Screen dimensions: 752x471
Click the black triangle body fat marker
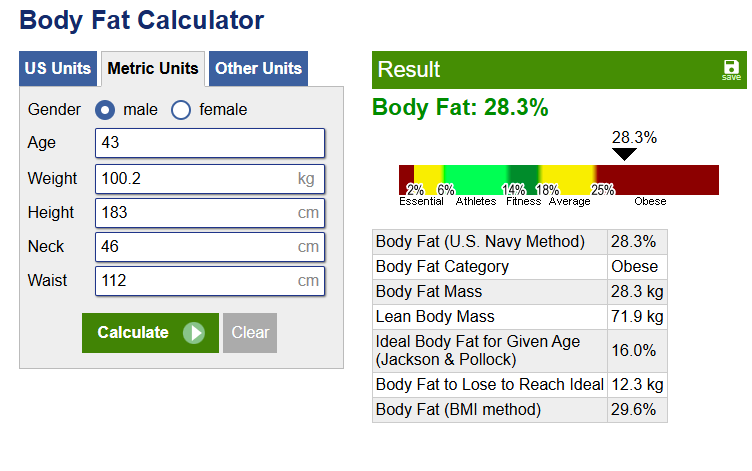coord(624,154)
